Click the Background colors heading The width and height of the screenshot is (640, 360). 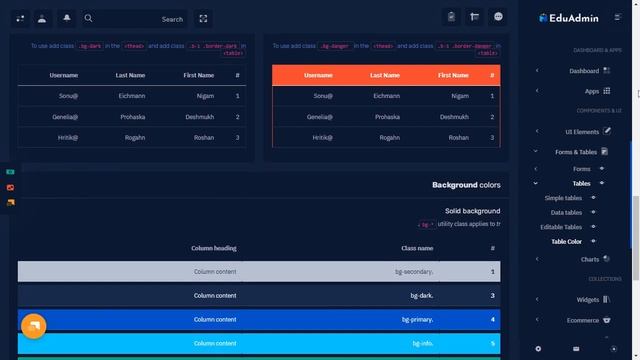click(466, 185)
